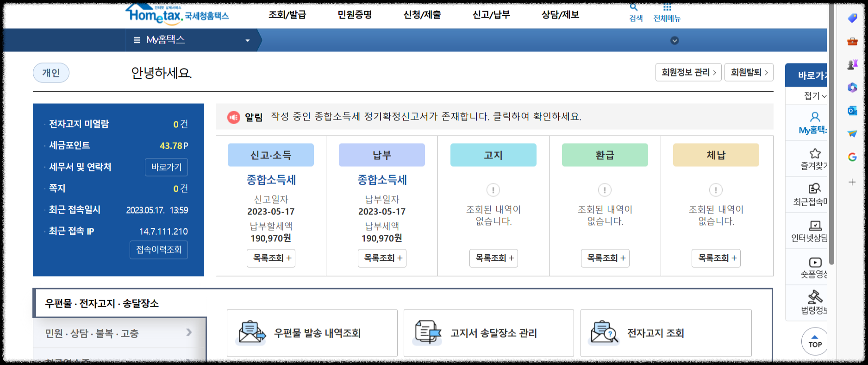
Task: Open the 전자고지 조회 card
Action: [x=666, y=333]
